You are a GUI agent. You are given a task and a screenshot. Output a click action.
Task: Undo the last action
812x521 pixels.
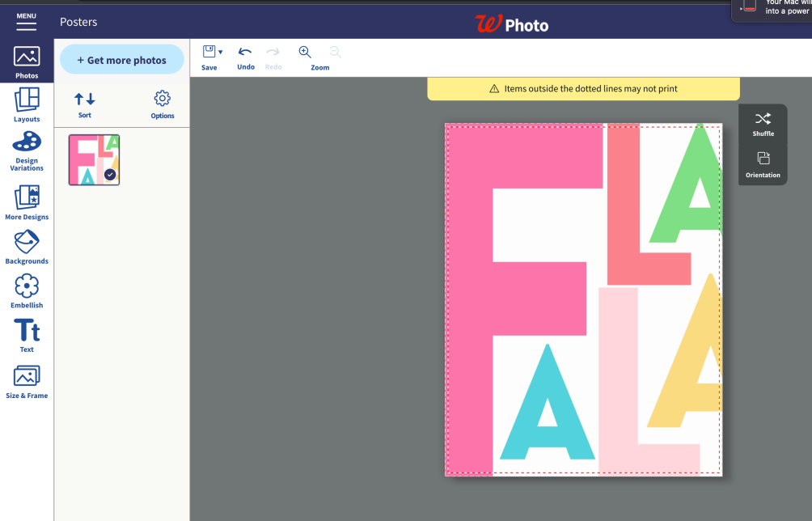pos(246,58)
